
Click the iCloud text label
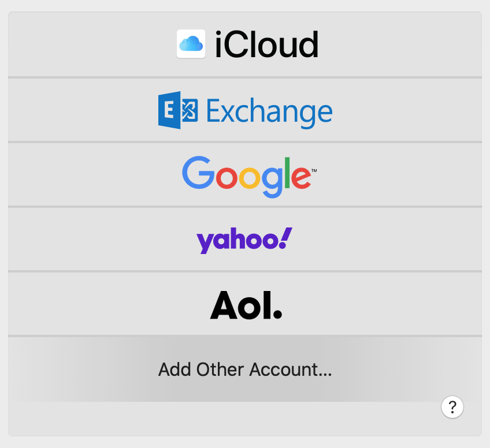pyautogui.click(x=266, y=44)
